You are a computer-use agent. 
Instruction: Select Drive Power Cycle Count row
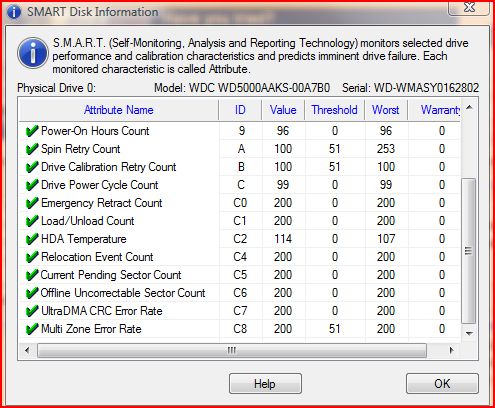pos(240,185)
